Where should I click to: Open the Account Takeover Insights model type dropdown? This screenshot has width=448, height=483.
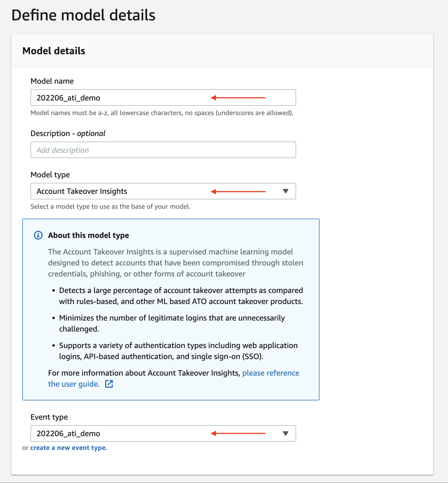click(163, 191)
